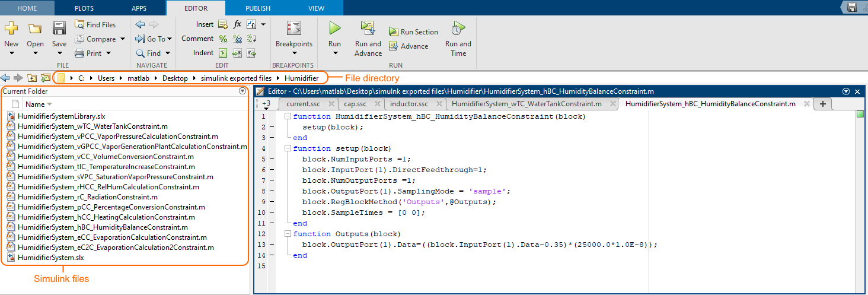Click the Run Section button
868x295 pixels.
[x=413, y=32]
